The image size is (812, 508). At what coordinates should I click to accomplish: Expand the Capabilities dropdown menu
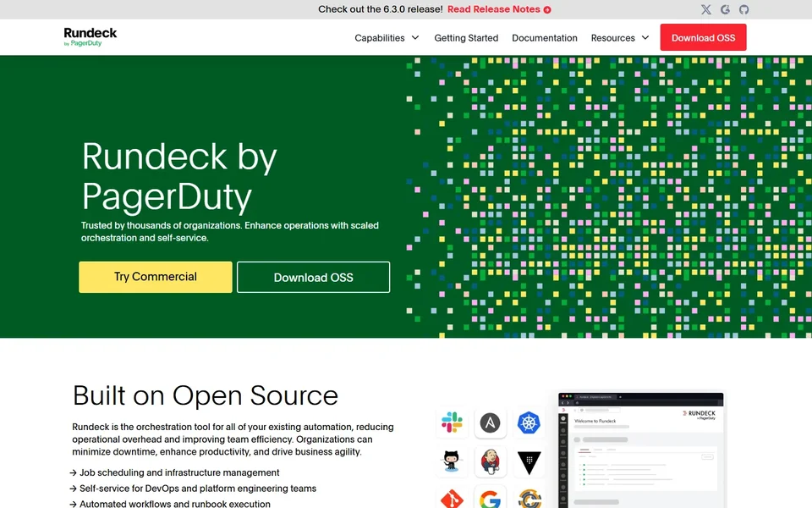pos(387,38)
